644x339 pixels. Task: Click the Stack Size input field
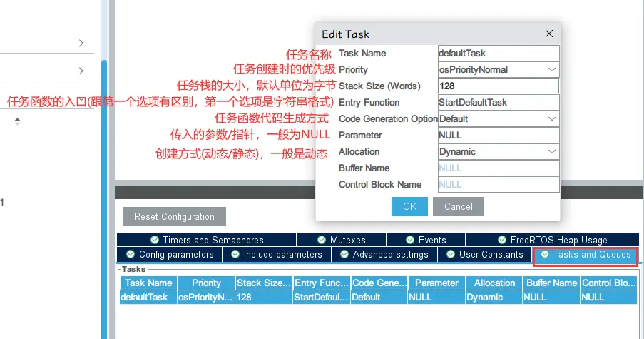pos(498,86)
